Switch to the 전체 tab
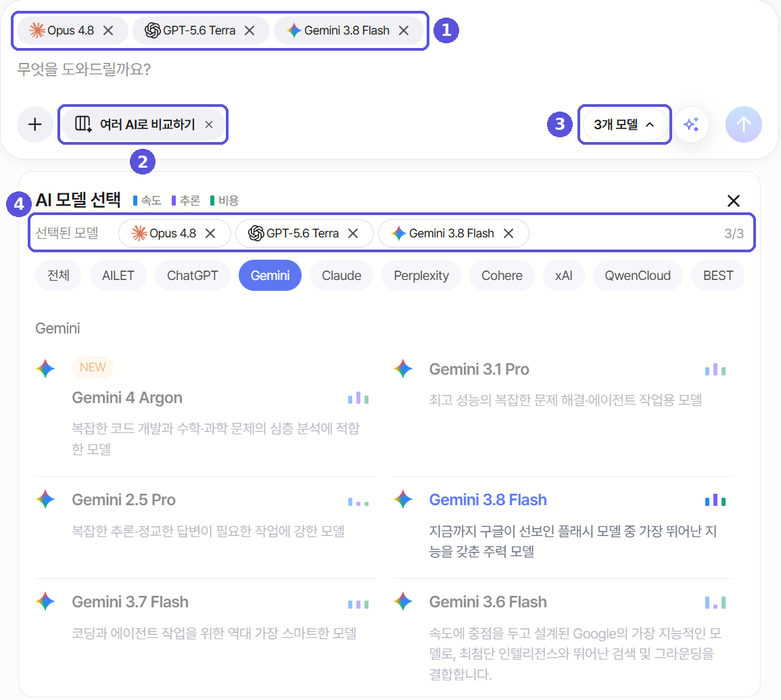Screen dimensions: 781x700 coord(58,275)
